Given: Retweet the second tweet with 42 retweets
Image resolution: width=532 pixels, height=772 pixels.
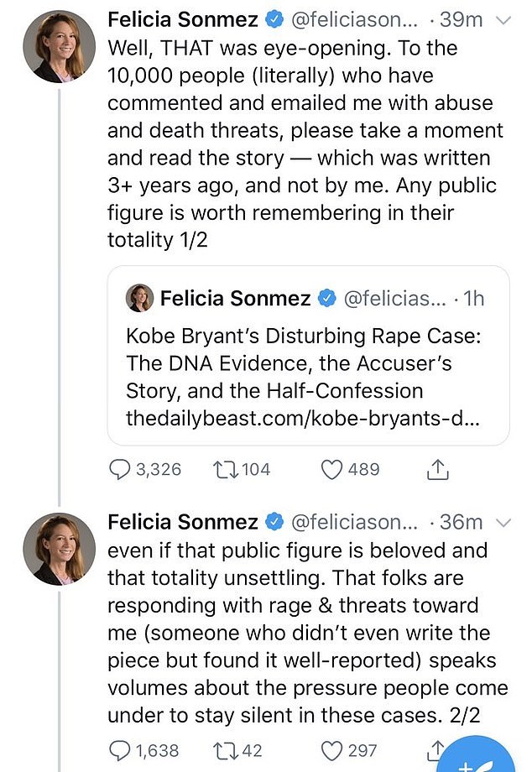Looking at the screenshot, I should tap(224, 750).
